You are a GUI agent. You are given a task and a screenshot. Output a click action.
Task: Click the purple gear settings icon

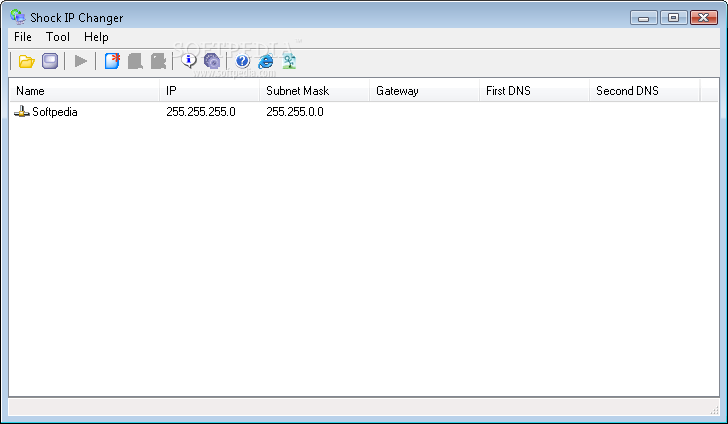coord(212,61)
